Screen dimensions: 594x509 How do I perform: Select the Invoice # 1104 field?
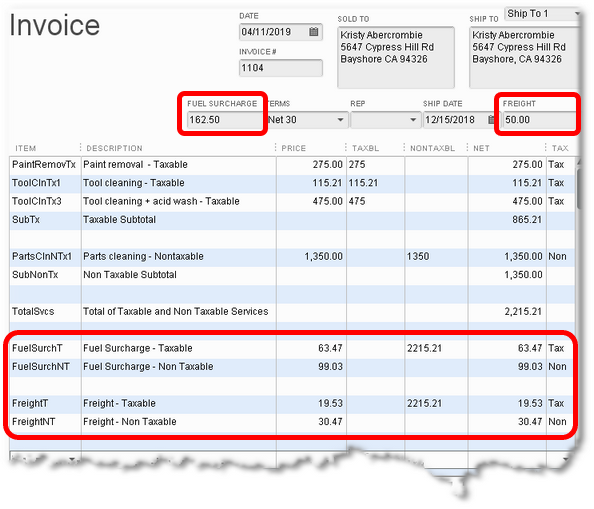[x=281, y=68]
